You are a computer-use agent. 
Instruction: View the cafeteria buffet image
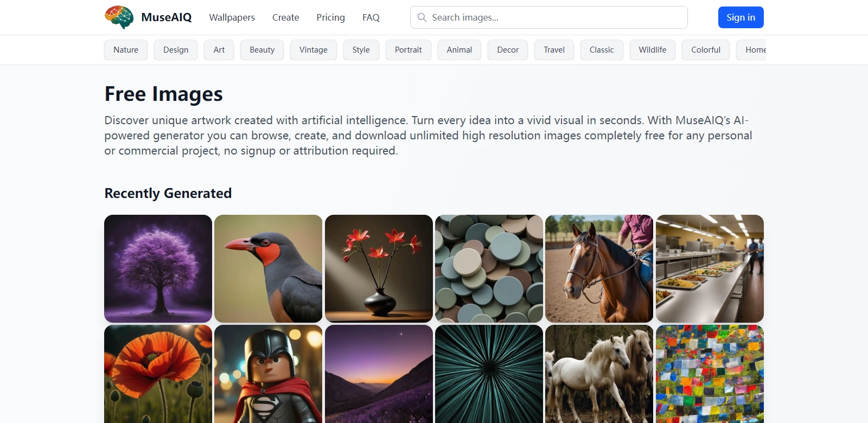point(710,268)
